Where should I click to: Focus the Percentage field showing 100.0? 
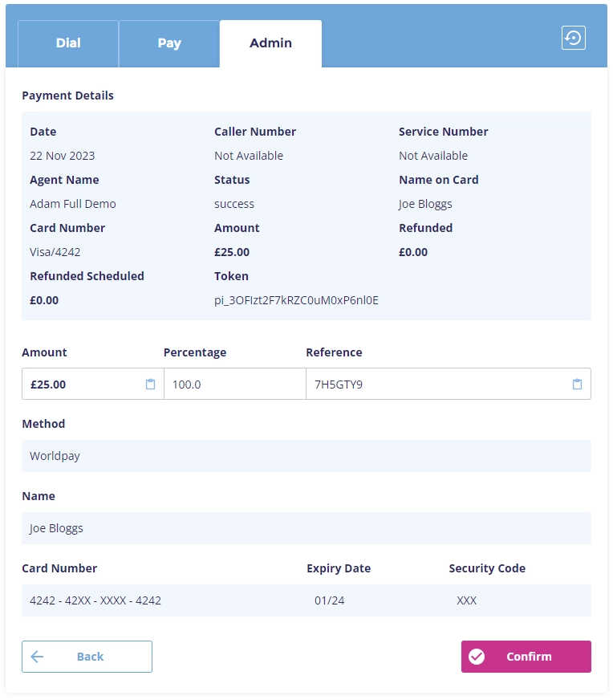pos(234,385)
